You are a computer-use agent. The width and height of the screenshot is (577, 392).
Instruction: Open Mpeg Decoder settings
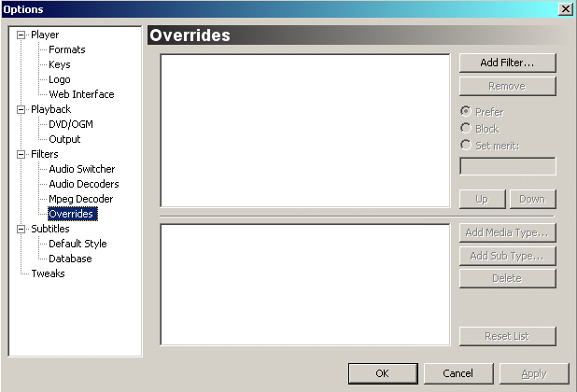tap(80, 199)
